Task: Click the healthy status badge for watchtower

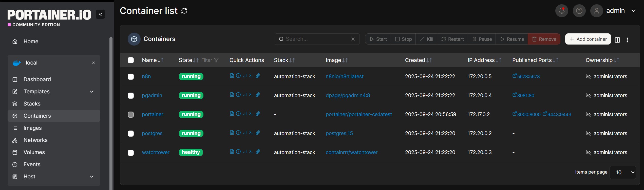Action: 191,152
